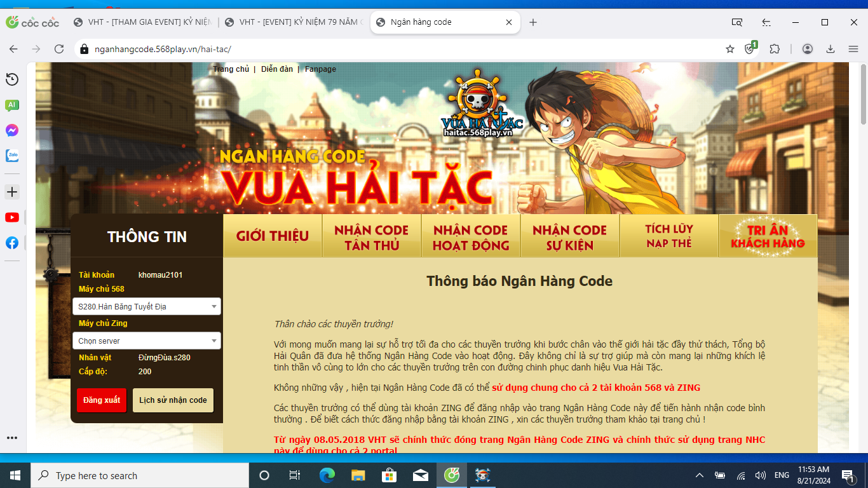Open the browser main hamburger menu
Viewport: 868px width, 488px height.
853,49
